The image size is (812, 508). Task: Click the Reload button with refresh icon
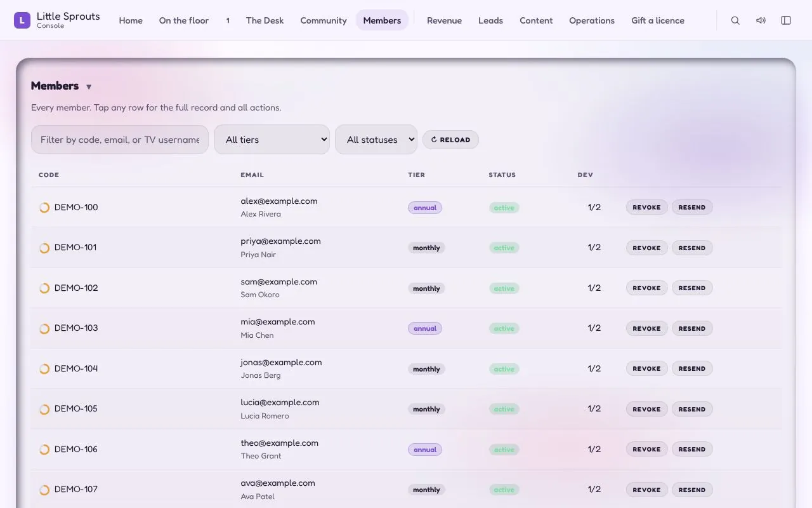pyautogui.click(x=450, y=140)
